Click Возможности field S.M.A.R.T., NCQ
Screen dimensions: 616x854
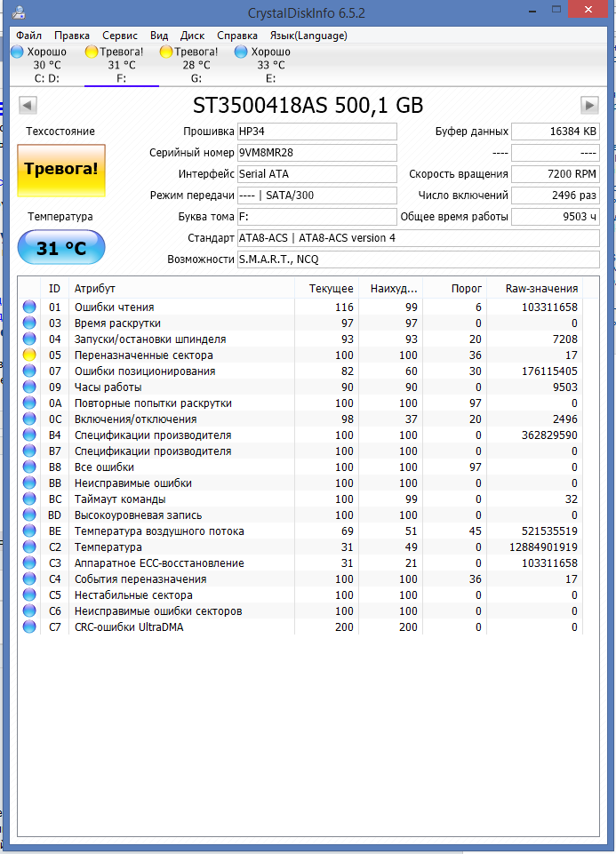point(419,259)
